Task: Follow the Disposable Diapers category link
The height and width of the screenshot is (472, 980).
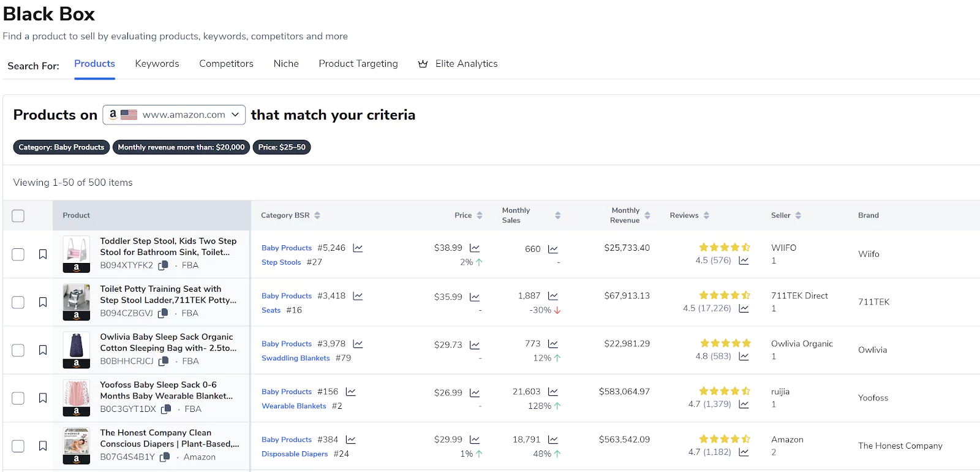Action: click(x=295, y=454)
